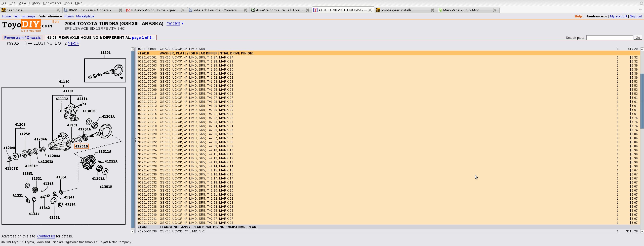644x246 pixels.
Task: Open the list-all-tabs dropdown arrow
Action: point(640,10)
